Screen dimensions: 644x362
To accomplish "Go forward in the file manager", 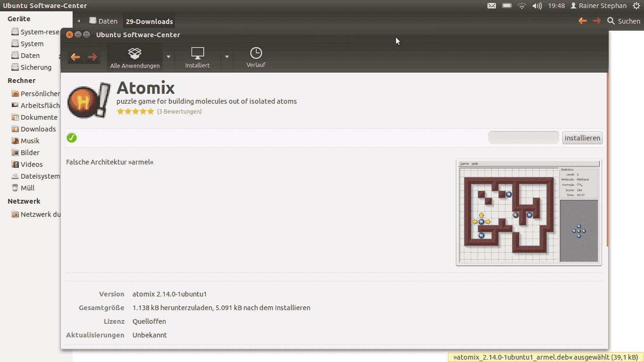I will coord(597,21).
